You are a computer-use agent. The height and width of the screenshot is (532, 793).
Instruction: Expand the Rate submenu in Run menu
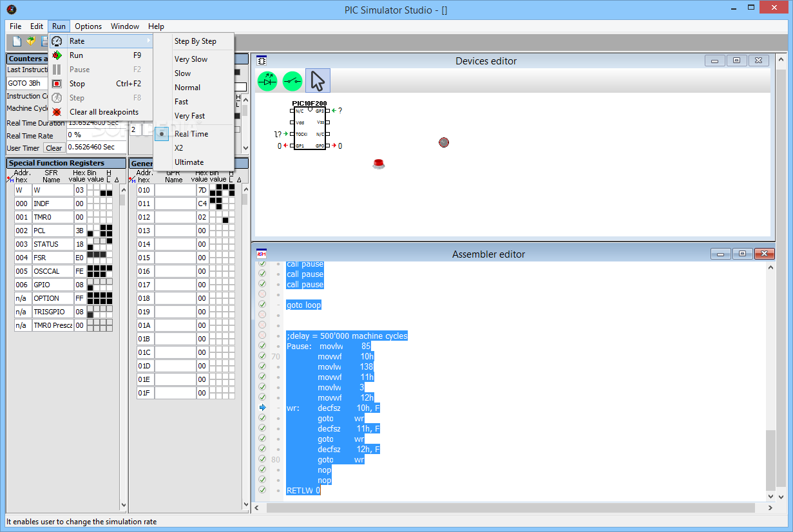[x=101, y=41]
